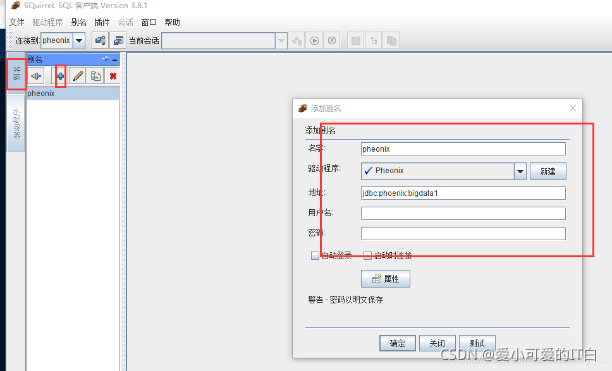The height and width of the screenshot is (371, 612).
Task: Click the red X delete-alias icon
Action: pos(113,76)
